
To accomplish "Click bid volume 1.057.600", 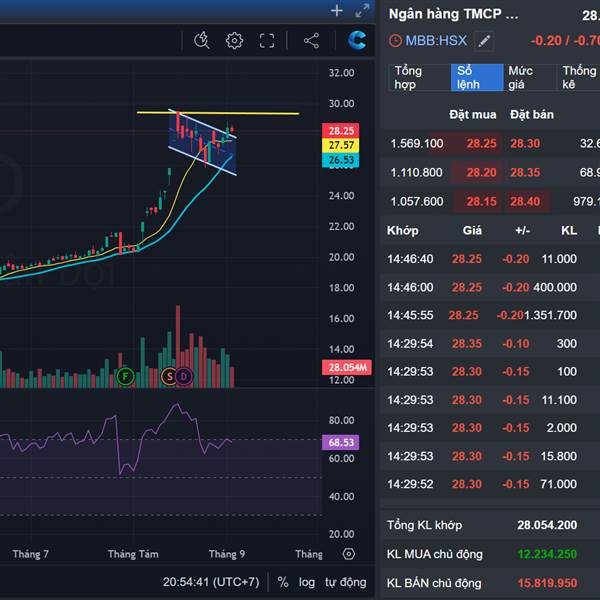I will [417, 202].
